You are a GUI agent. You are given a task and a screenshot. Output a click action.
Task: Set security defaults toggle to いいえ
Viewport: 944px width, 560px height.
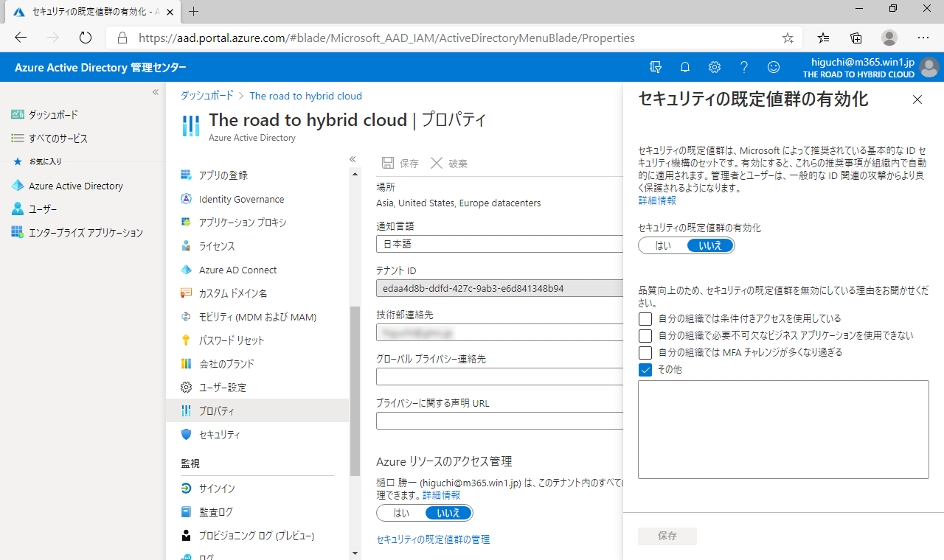(710, 246)
